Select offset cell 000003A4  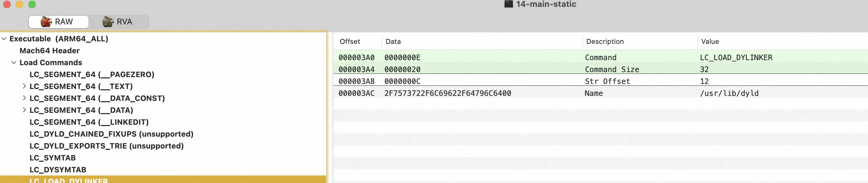(x=356, y=70)
